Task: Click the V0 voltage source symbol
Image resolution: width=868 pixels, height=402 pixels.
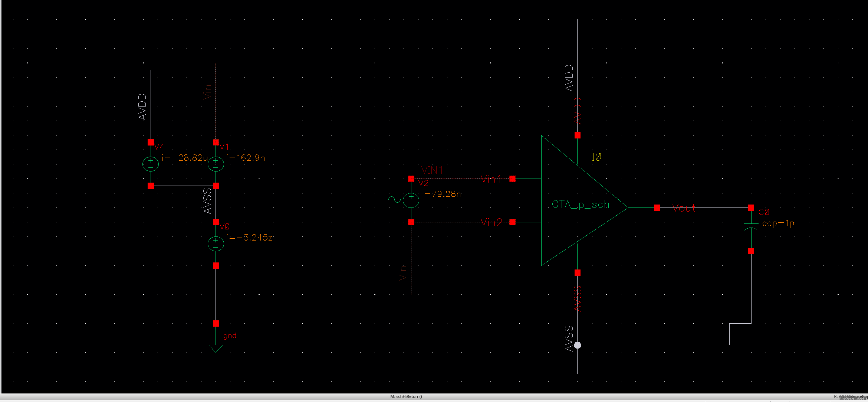Action: point(216,244)
